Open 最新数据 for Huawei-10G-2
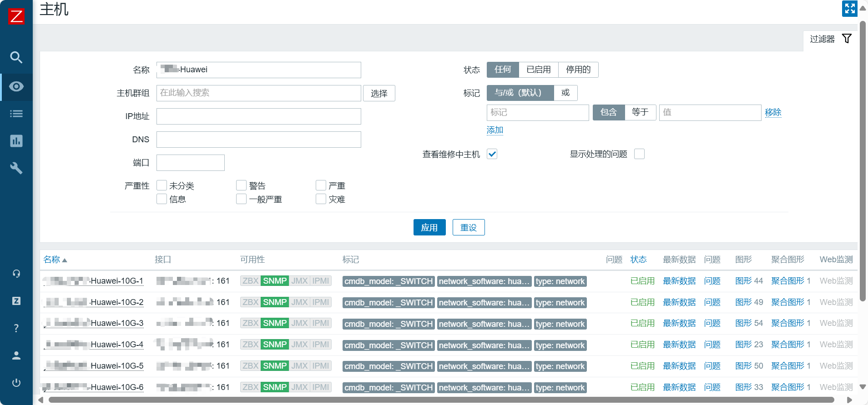This screenshot has height=405, width=868. [x=679, y=302]
